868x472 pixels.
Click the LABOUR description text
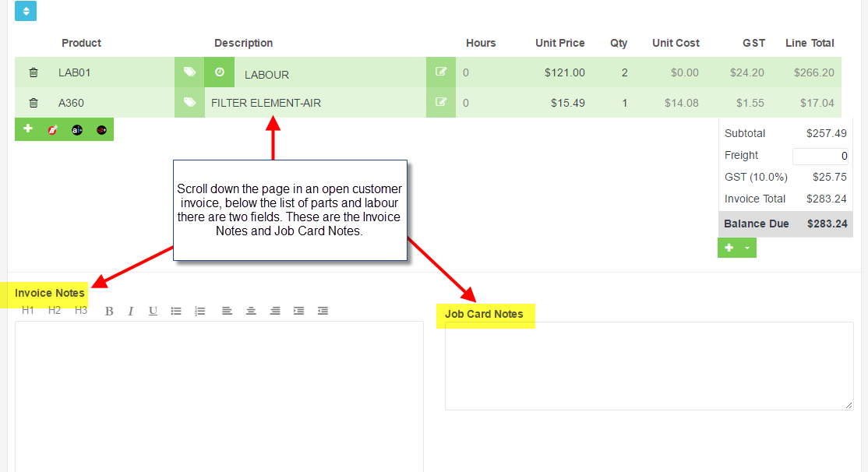[266, 75]
